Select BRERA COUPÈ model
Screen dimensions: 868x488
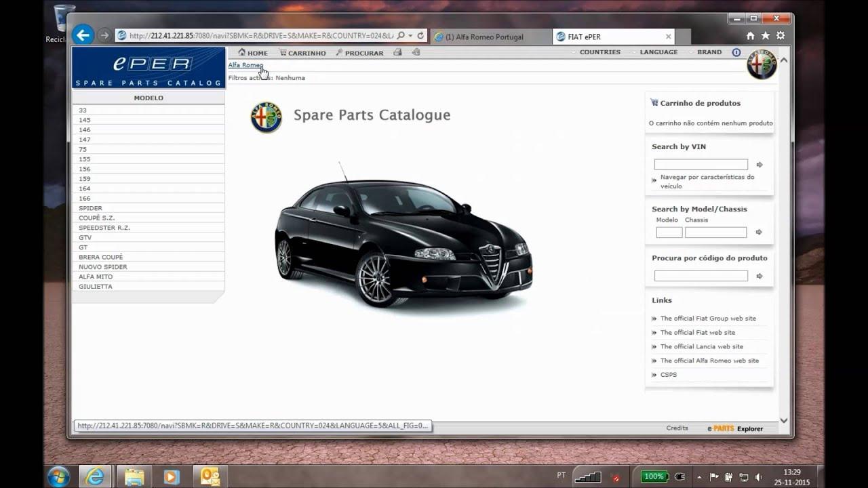point(149,257)
